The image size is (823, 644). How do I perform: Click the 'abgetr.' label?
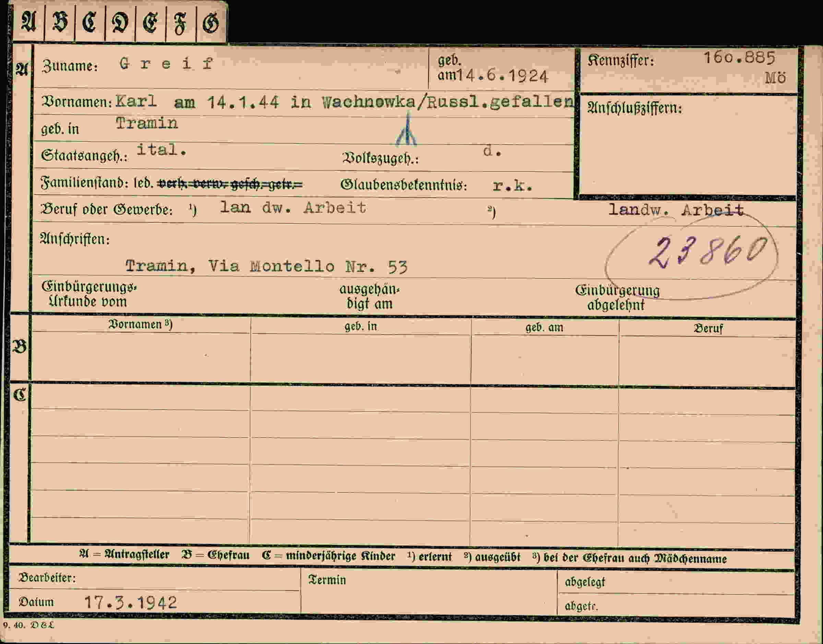point(581,606)
